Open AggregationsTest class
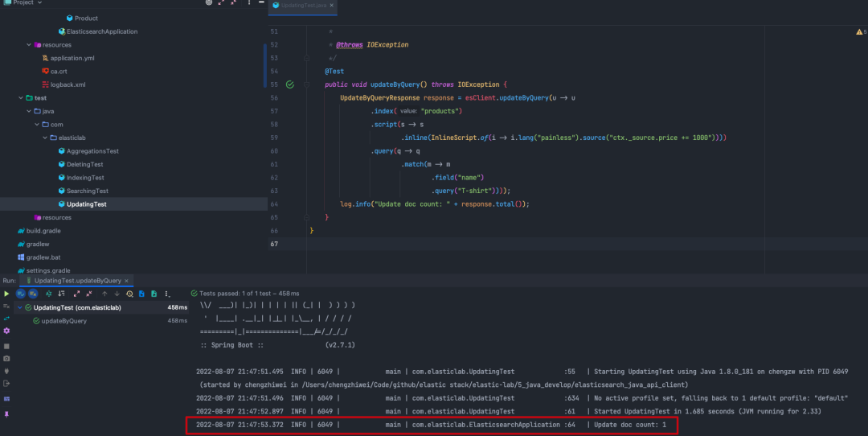Screen dimensions: 868x436 tap(88, 151)
